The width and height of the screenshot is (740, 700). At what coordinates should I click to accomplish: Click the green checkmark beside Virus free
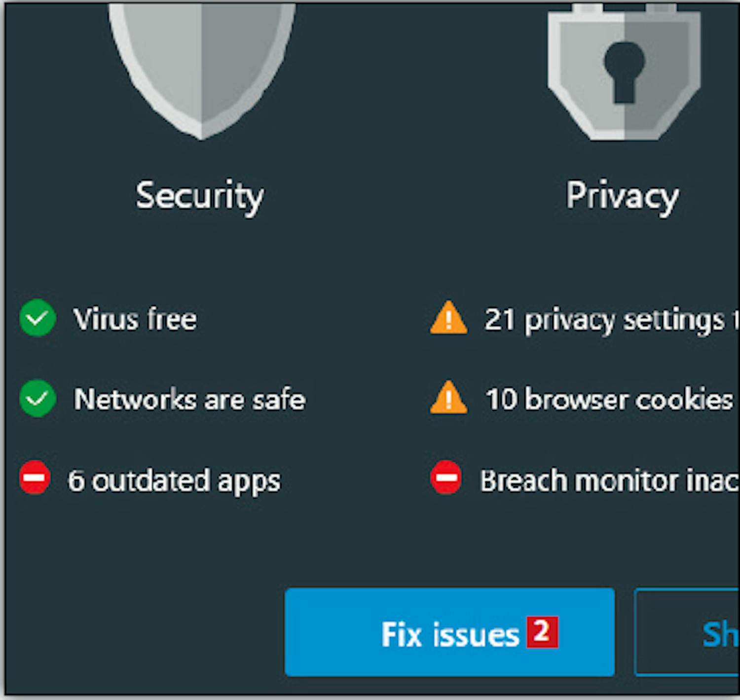(37, 318)
